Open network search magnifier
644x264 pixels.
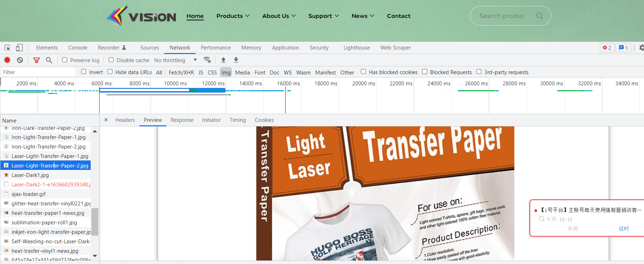coord(49,60)
